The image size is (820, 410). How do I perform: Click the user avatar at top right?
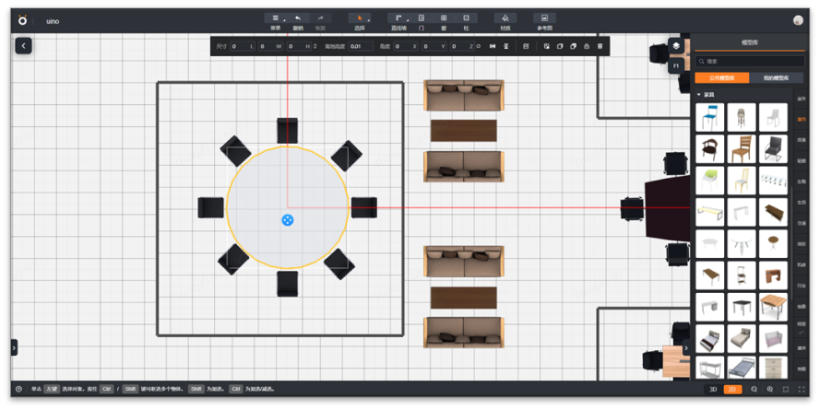pyautogui.click(x=798, y=20)
